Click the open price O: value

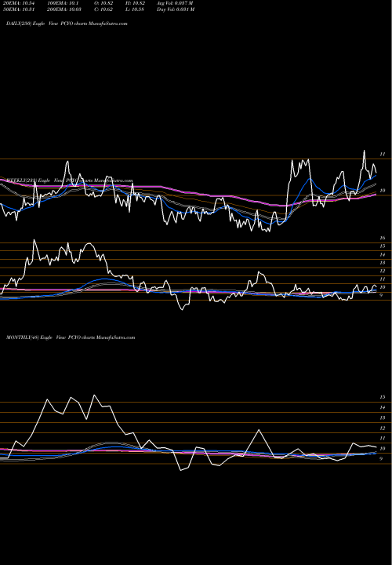click(x=103, y=3)
